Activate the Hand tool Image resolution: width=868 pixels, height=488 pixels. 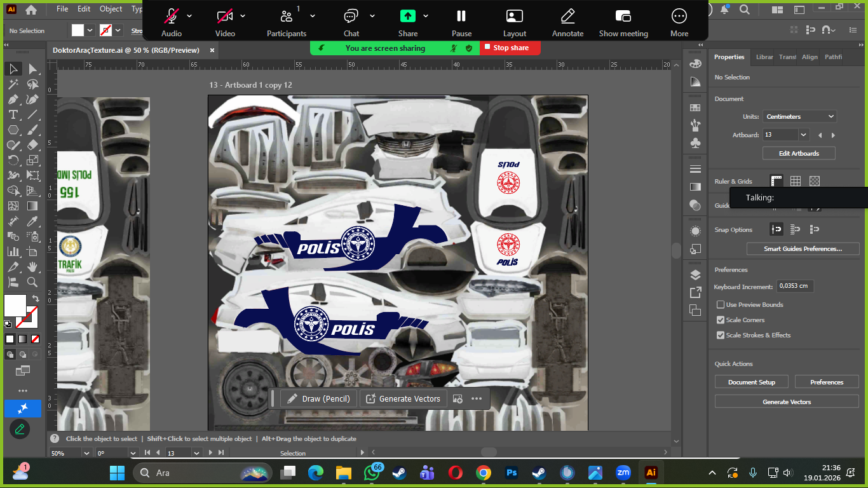(x=32, y=267)
